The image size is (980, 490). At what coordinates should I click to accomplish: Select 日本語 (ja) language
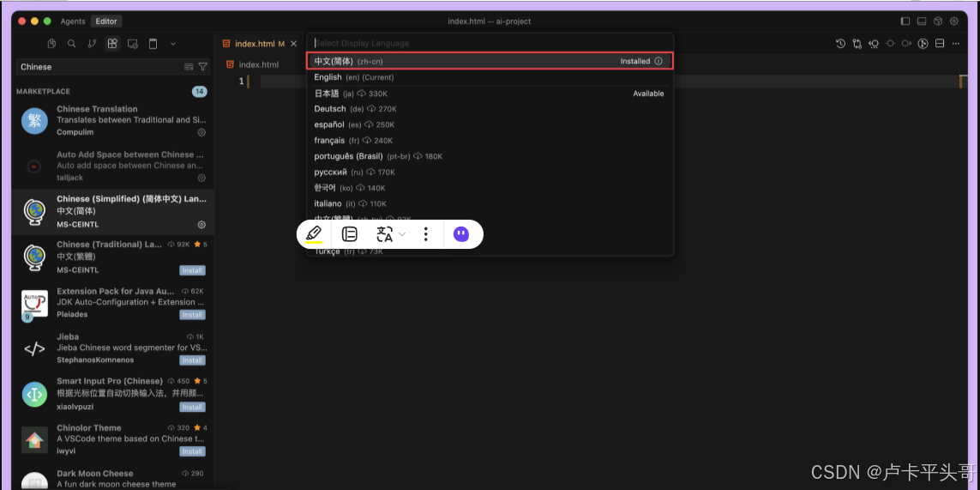[x=490, y=94]
